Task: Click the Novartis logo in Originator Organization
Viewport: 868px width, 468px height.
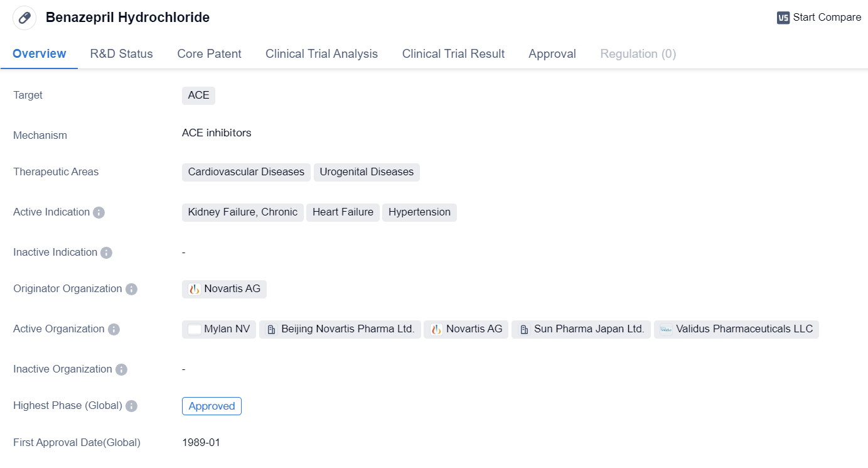Action: [195, 289]
